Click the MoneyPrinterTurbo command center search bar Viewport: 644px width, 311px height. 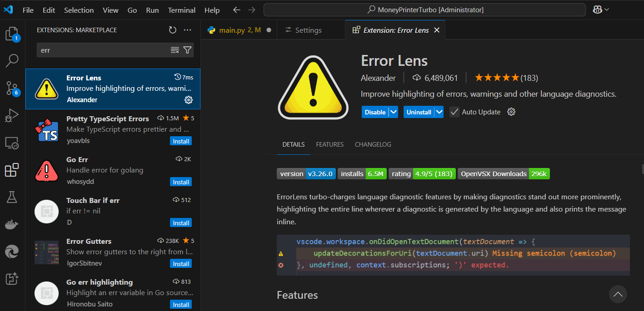[424, 10]
